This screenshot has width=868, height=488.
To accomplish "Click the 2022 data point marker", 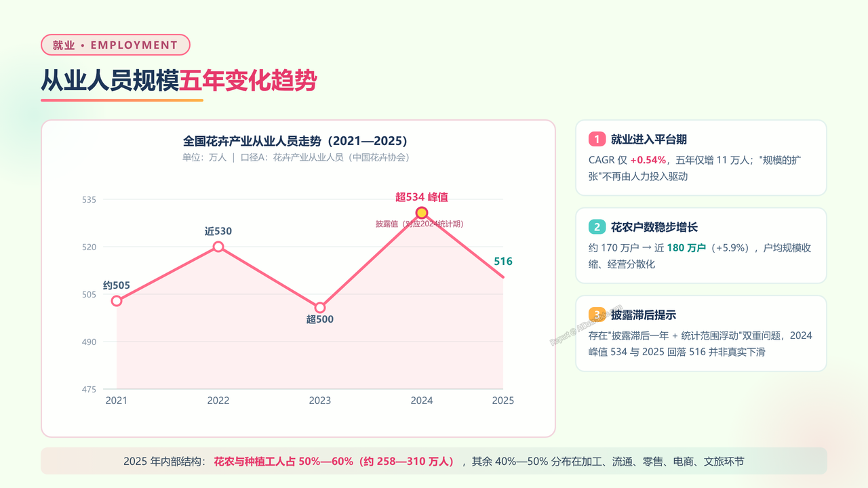I will point(218,247).
